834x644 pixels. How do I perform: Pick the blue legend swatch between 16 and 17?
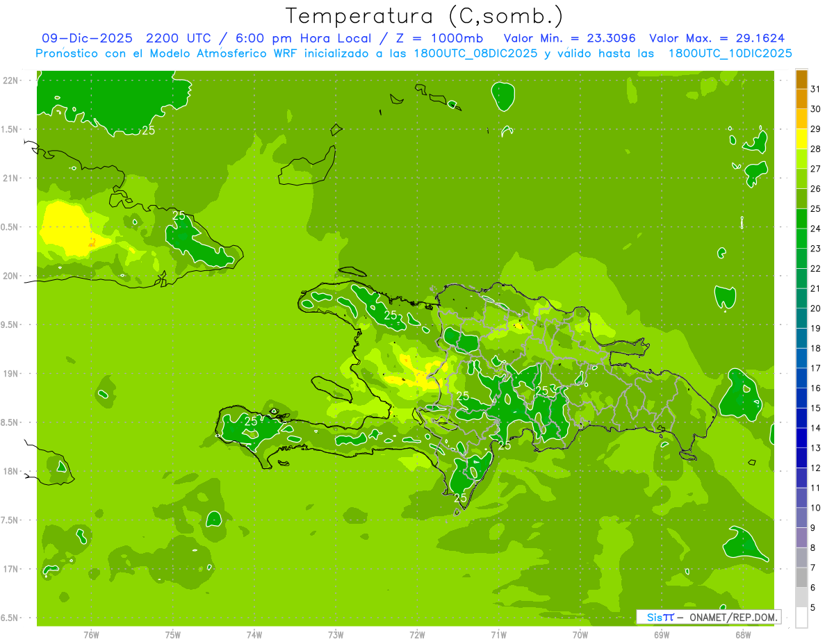coord(801,378)
